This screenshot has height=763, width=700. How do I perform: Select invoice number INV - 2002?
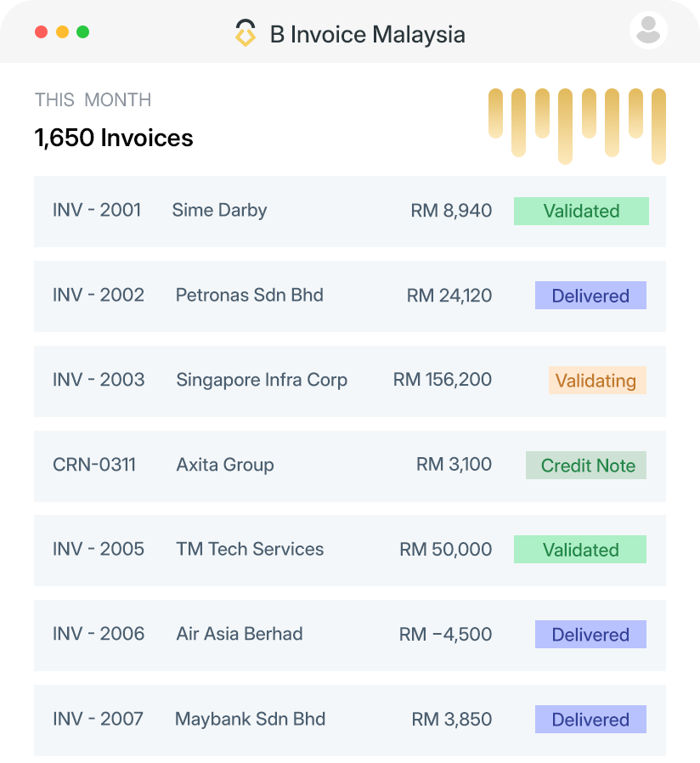tap(99, 295)
